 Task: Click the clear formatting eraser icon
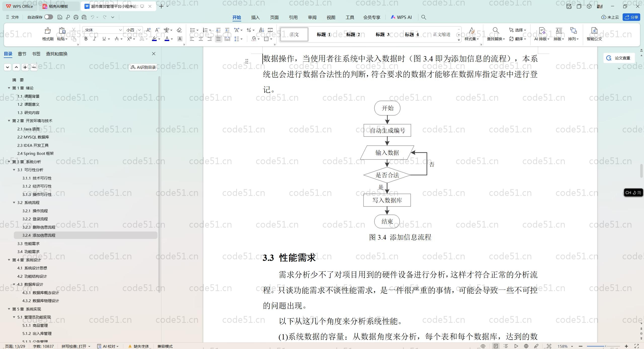tap(179, 30)
